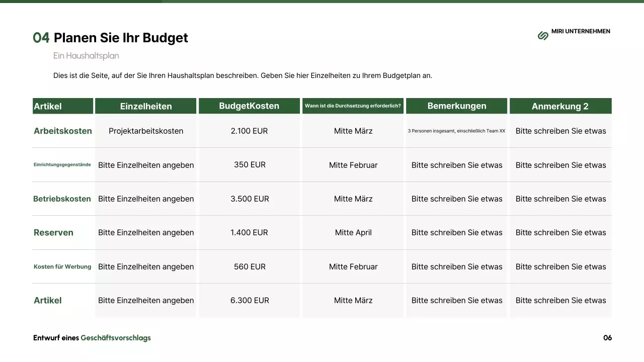Select the 'Artikel' column header

pyautogui.click(x=48, y=106)
